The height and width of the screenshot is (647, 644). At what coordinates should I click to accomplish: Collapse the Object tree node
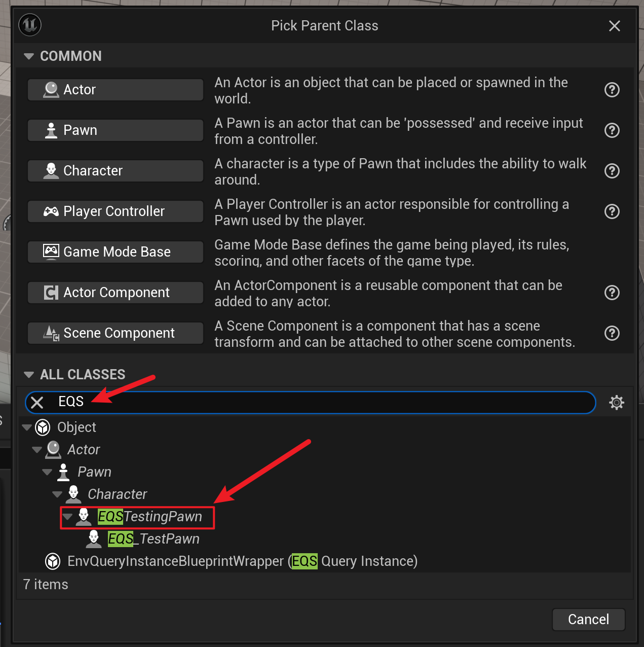[27, 427]
